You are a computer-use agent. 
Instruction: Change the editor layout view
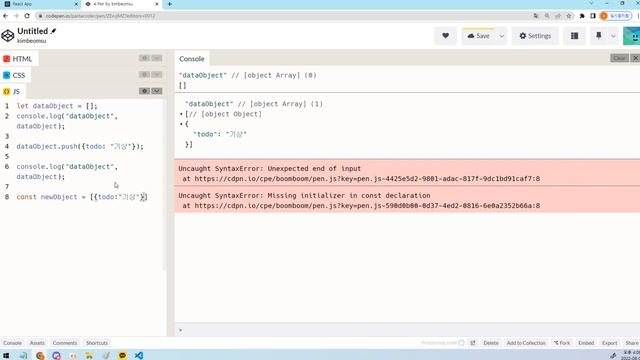pyautogui.click(x=574, y=36)
